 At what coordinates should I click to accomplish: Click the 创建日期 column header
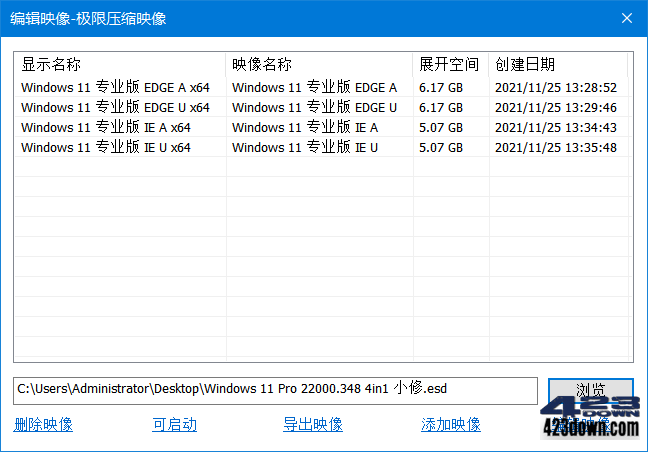(558, 64)
